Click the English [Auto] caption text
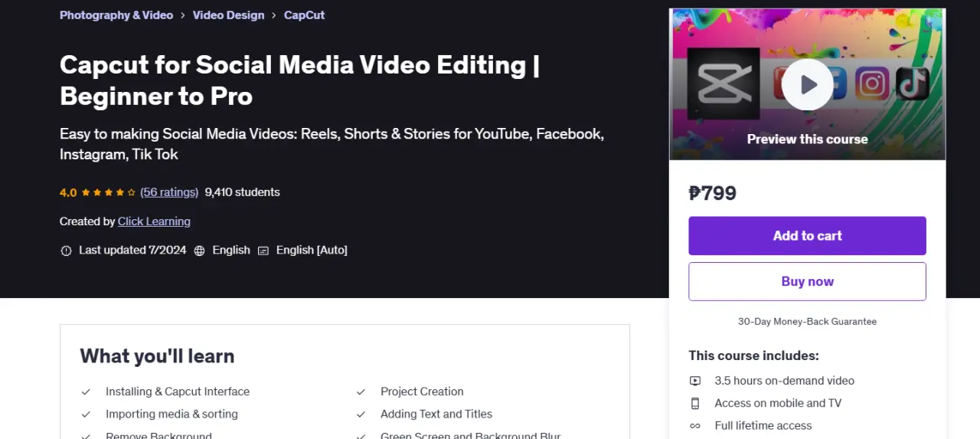Screen dimensions: 980x439 pos(312,251)
